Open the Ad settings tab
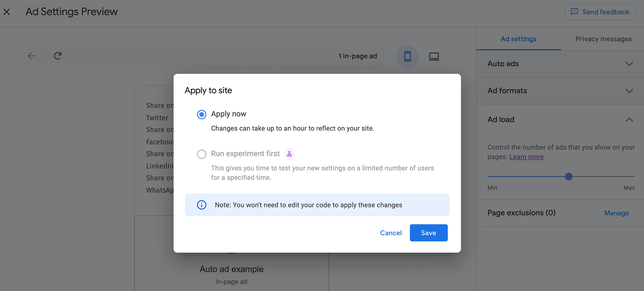Viewport: 644px width, 291px height. click(x=518, y=39)
